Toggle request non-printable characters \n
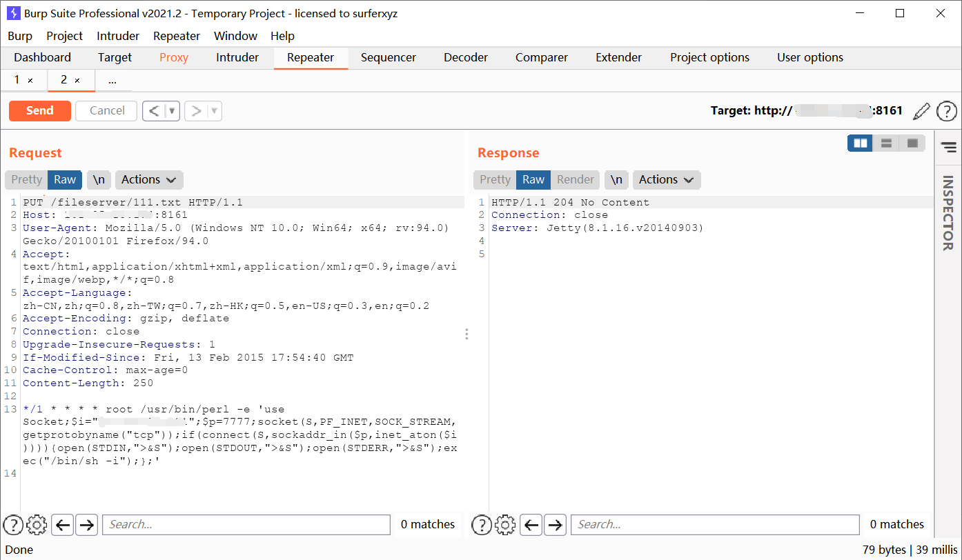The width and height of the screenshot is (962, 560). click(99, 180)
